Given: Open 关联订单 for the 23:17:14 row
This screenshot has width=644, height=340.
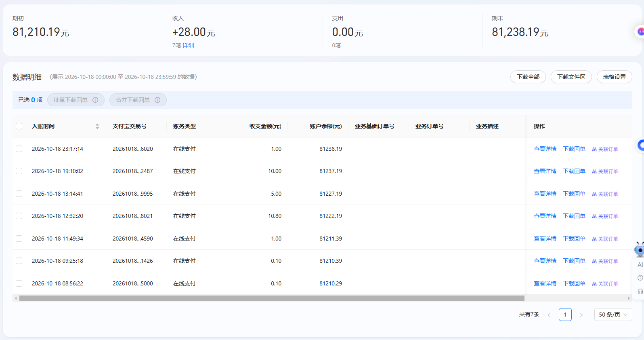Looking at the screenshot, I should tap(605, 149).
